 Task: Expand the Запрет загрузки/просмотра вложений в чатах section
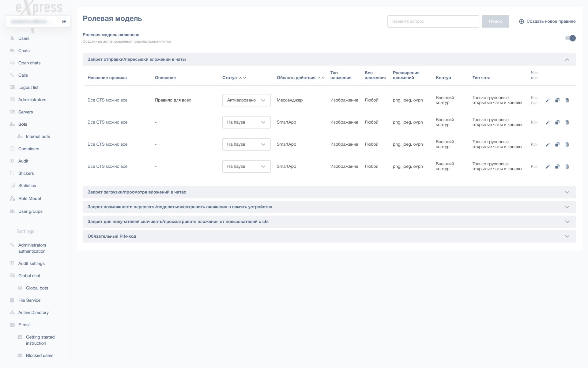[567, 192]
